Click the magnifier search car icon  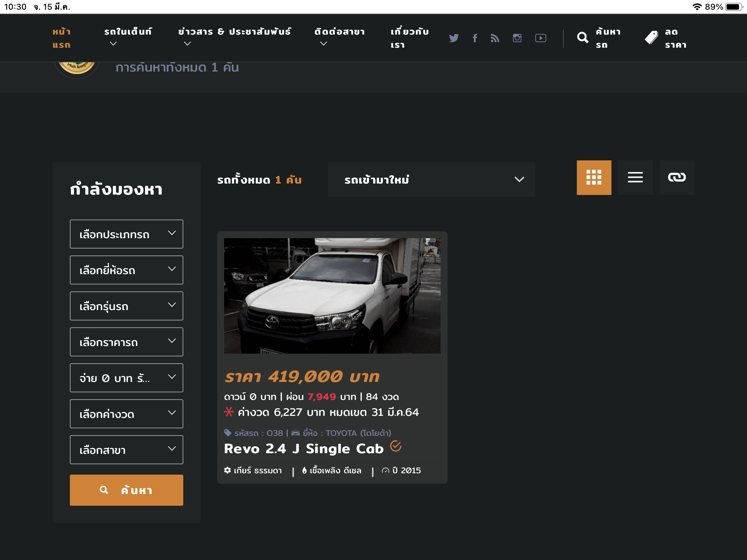(583, 38)
